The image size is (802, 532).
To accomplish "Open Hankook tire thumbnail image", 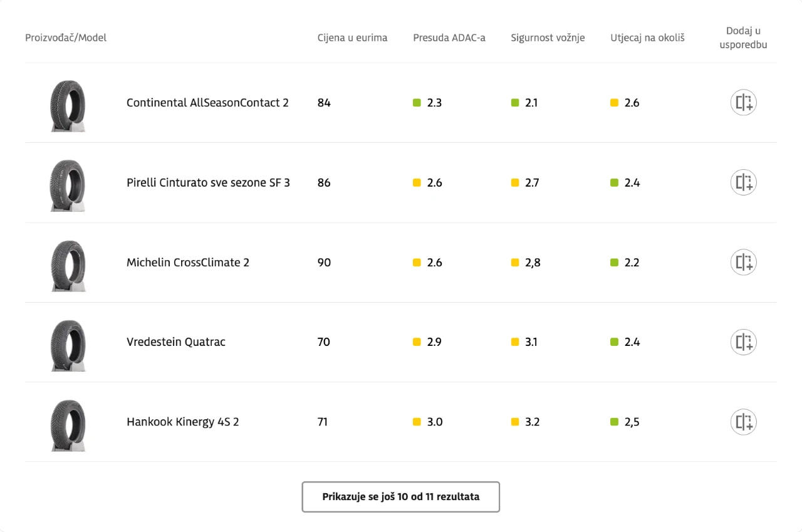I will (68, 425).
